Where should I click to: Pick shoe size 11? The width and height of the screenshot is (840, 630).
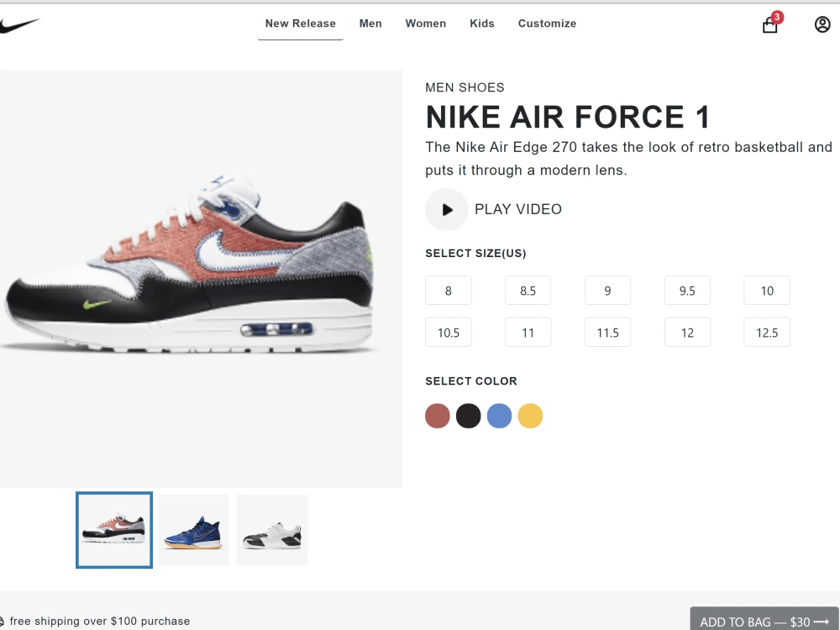(x=528, y=332)
